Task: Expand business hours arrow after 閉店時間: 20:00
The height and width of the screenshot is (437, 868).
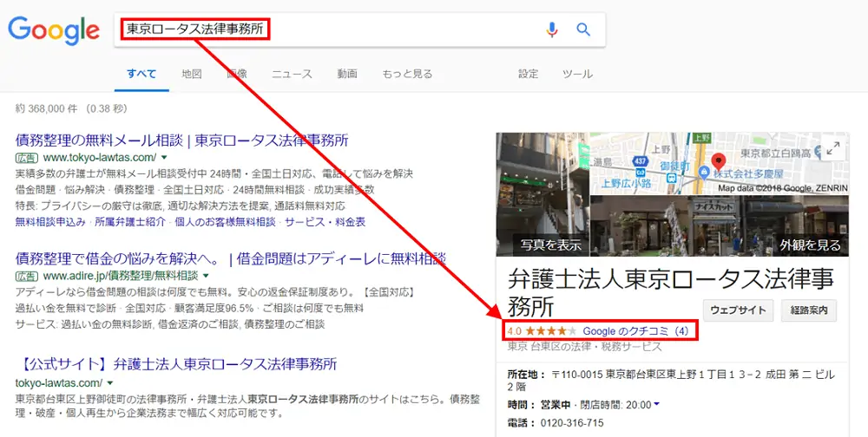Action: coord(656,404)
